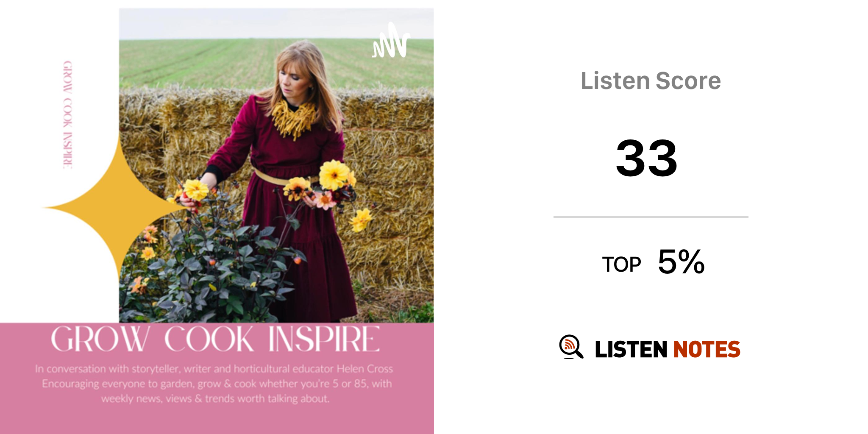868x434 pixels.
Task: Click the red NOTES word
Action: pos(707,349)
